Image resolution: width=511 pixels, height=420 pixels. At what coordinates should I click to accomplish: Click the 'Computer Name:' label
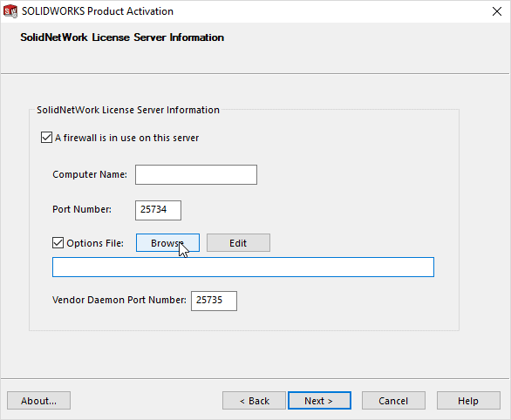90,174
